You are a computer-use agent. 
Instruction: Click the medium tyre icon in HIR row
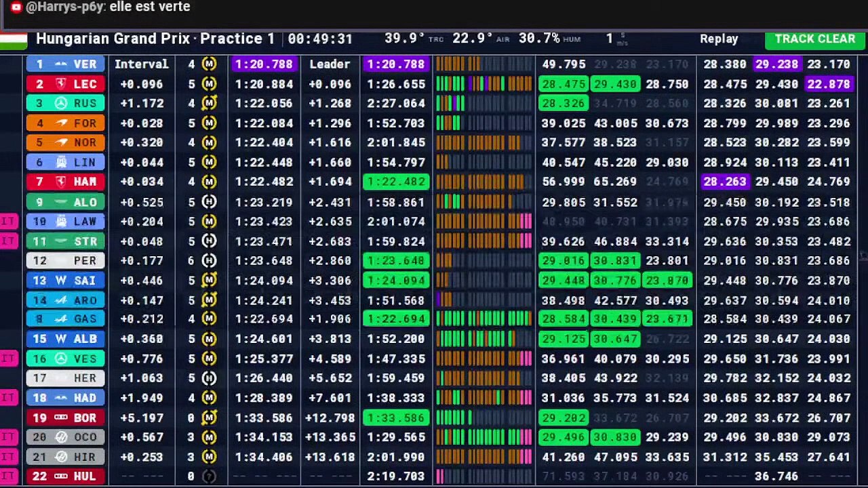point(209,457)
